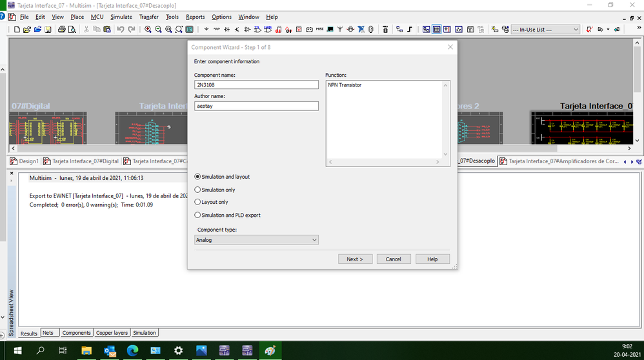Close the Component Wizard dialog
This screenshot has width=644, height=360.
[x=450, y=47]
